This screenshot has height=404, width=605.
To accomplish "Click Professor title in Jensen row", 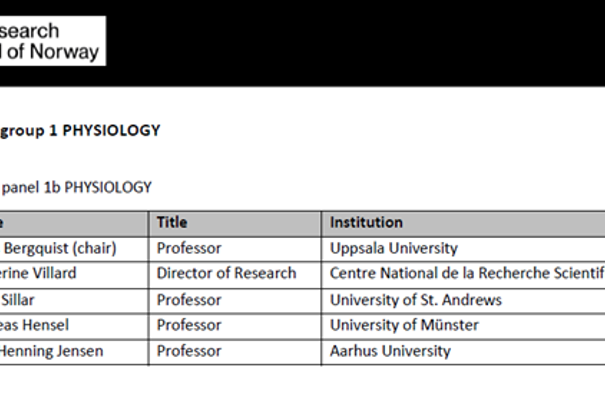I will tap(189, 352).
